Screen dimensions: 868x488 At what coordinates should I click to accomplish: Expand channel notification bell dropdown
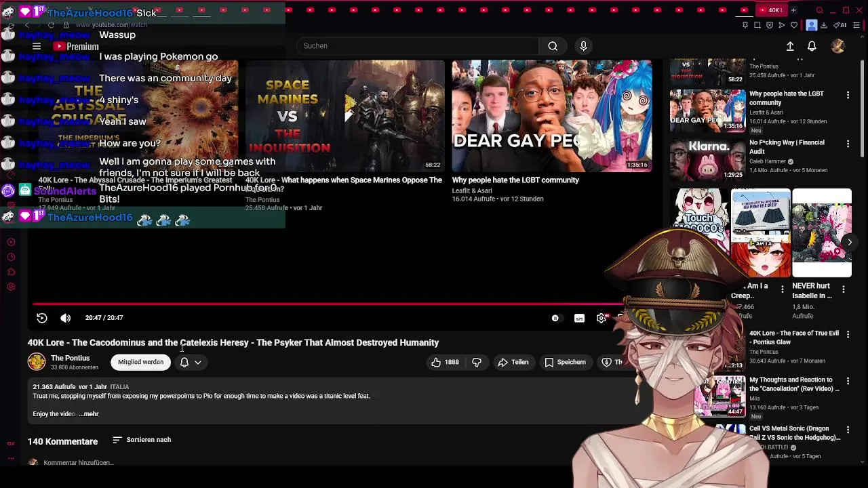pyautogui.click(x=191, y=363)
